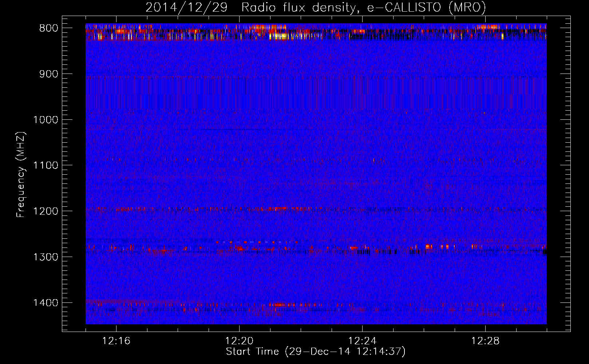Click the 800 frequency tick label
589x364 pixels.
(x=48, y=28)
